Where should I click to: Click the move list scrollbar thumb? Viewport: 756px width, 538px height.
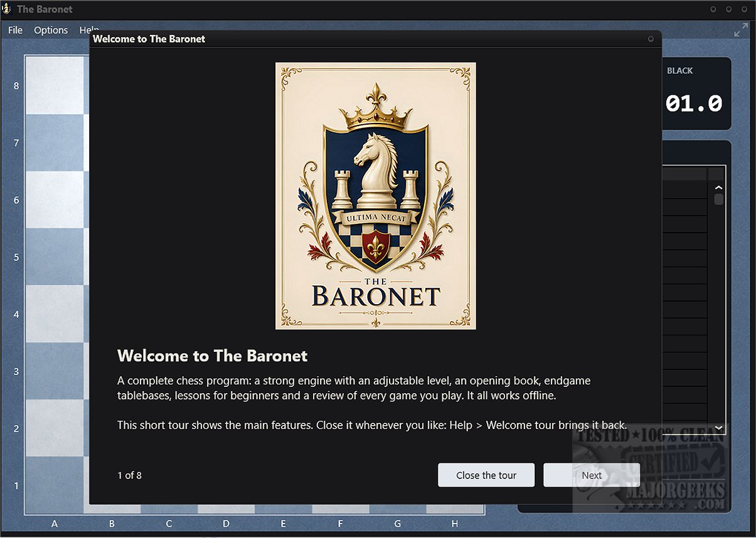(719, 199)
